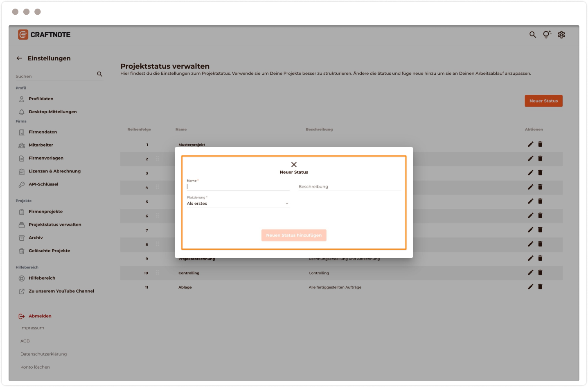The height and width of the screenshot is (387, 588).
Task: Click the Beschreibung text field
Action: [349, 187]
